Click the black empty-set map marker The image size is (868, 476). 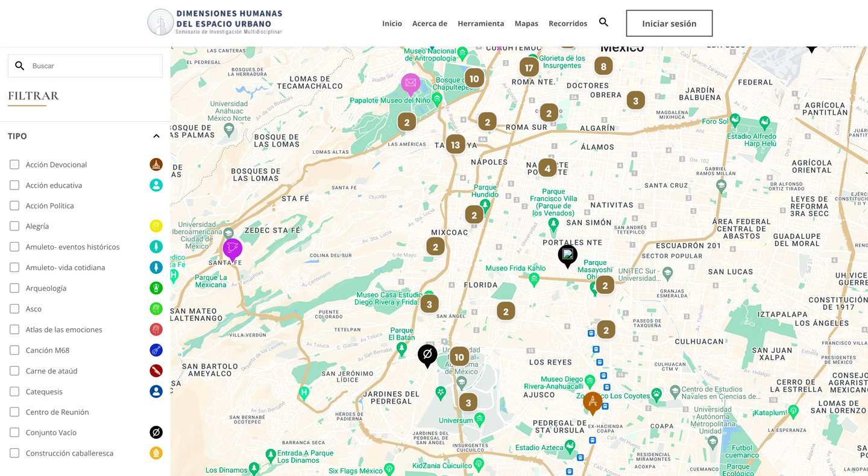click(x=427, y=354)
